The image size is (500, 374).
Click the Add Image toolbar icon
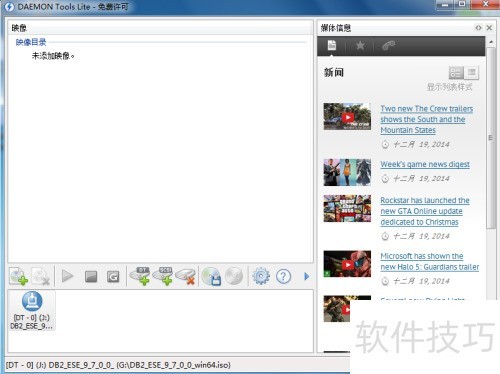(x=18, y=276)
